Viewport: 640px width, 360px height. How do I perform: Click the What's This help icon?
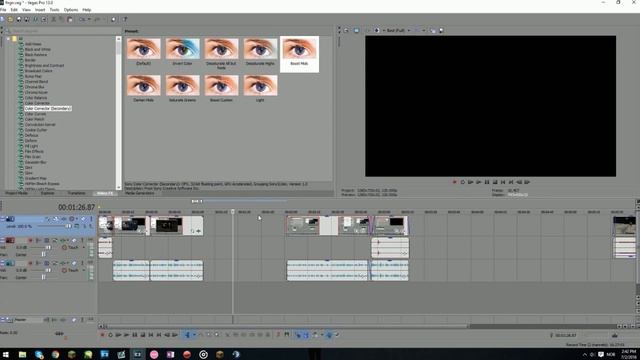click(125, 19)
